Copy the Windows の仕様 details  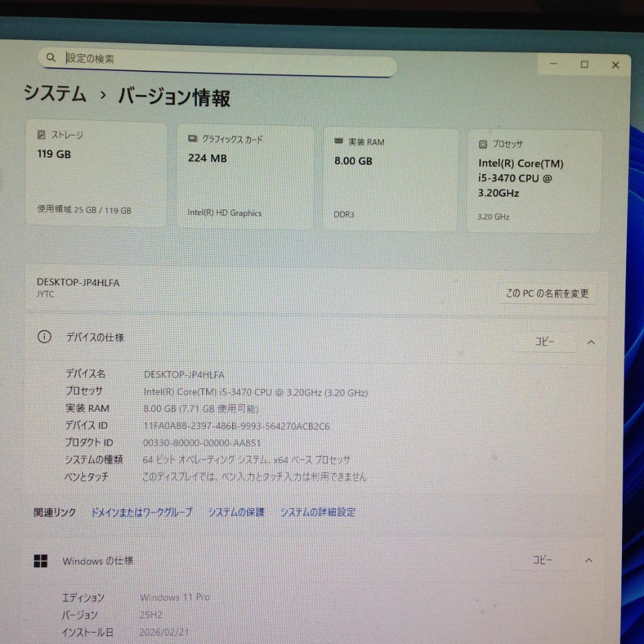(543, 560)
